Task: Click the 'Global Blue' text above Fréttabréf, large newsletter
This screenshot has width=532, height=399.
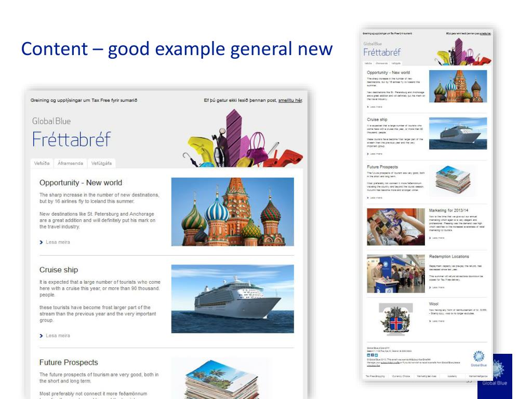Action: coord(51,121)
